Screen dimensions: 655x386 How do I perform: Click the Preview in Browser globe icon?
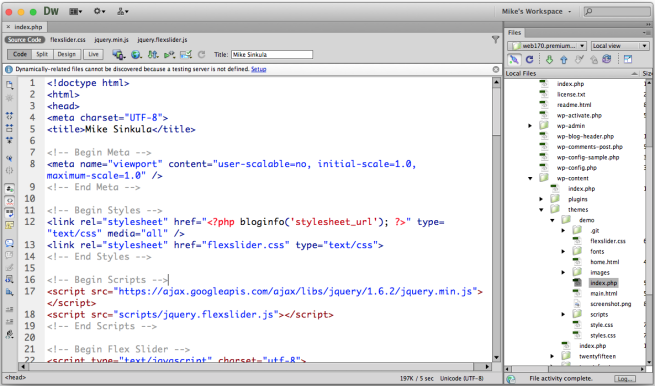(136, 54)
